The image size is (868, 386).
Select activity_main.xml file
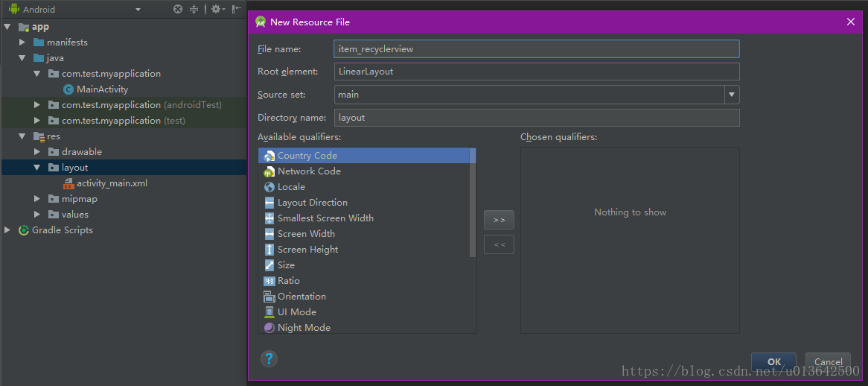[112, 183]
